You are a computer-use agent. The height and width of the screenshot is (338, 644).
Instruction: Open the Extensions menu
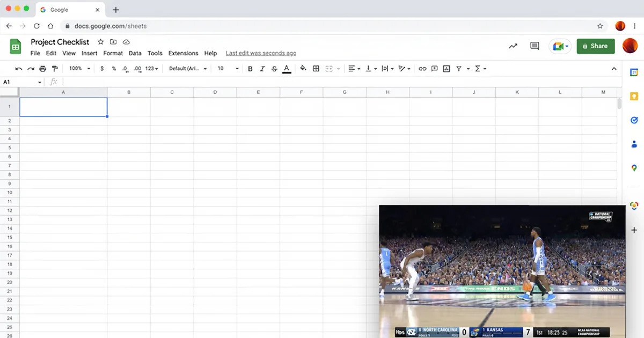click(183, 53)
